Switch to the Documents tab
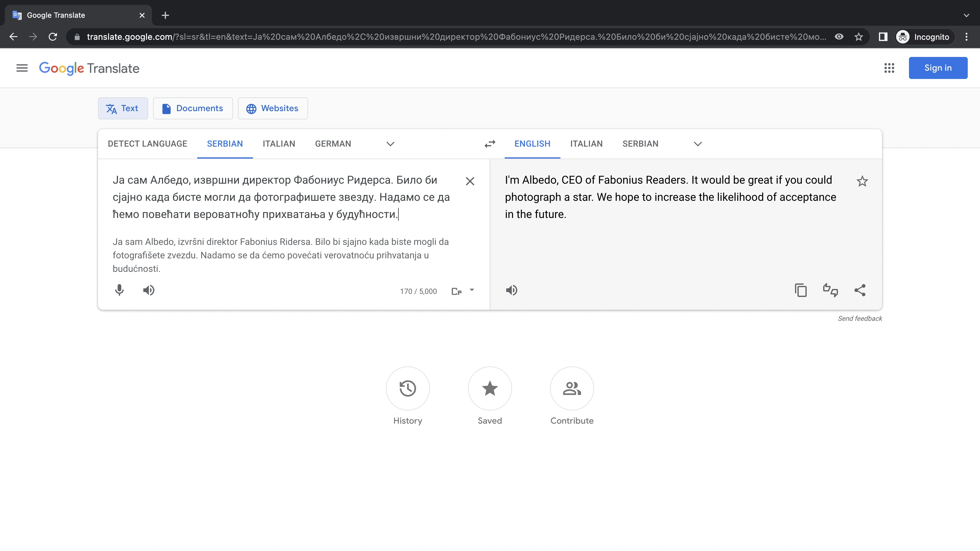Screen dimensions: 980x551 [193, 108]
